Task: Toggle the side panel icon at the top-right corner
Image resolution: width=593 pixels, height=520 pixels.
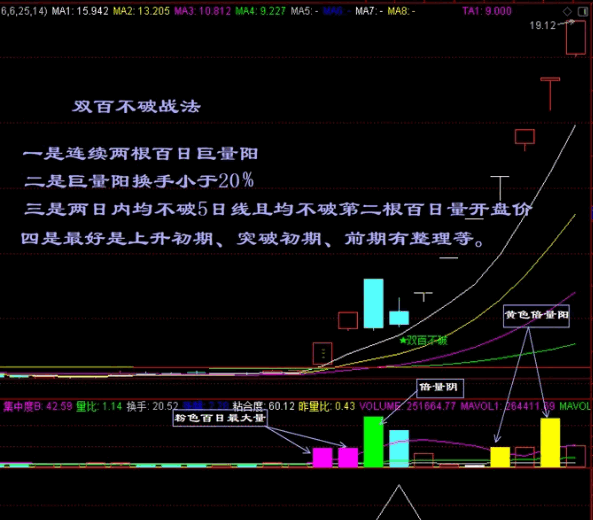Action: [x=583, y=11]
